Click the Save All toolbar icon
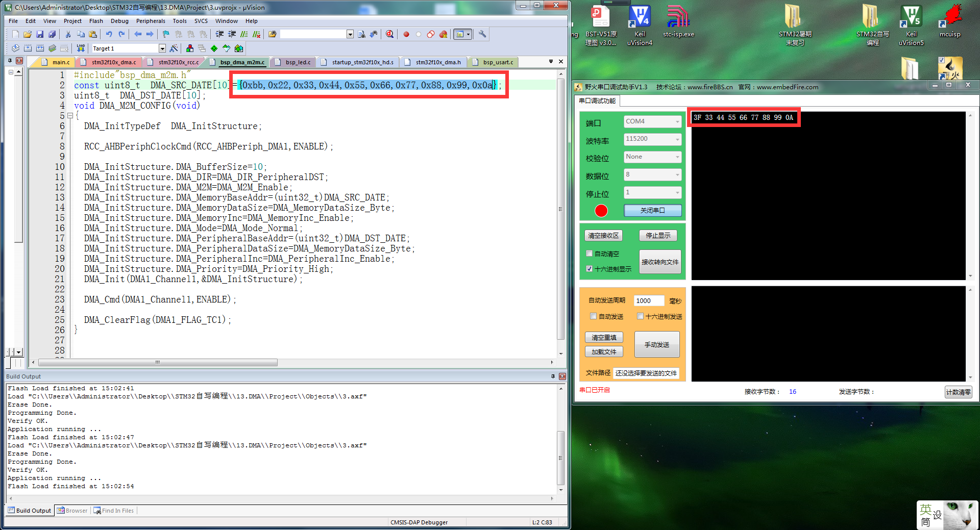Viewport: 980px width, 530px height. [52, 34]
